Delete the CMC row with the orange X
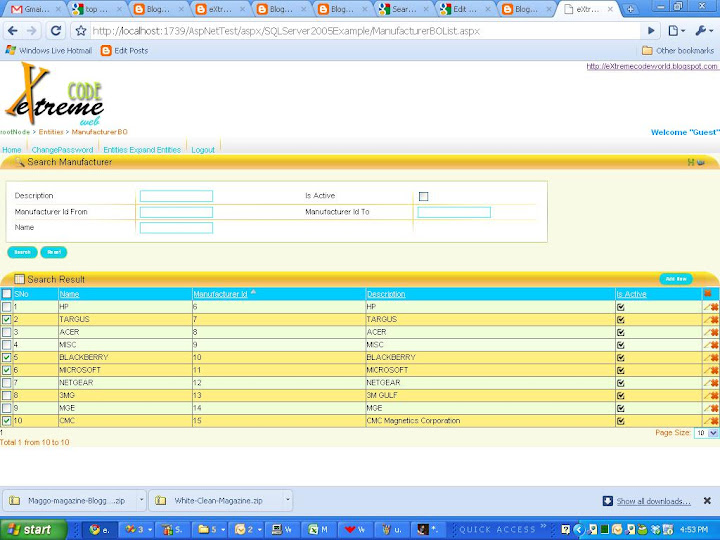 714,421
